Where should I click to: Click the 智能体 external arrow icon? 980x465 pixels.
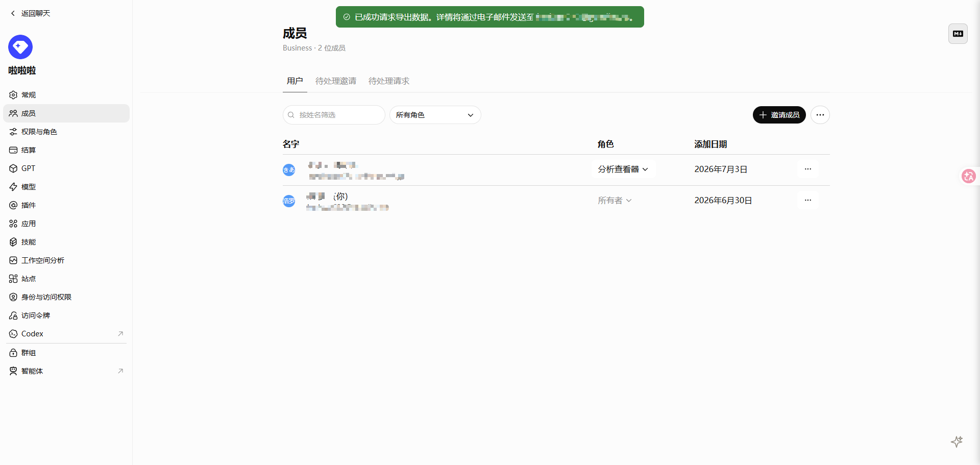[120, 371]
